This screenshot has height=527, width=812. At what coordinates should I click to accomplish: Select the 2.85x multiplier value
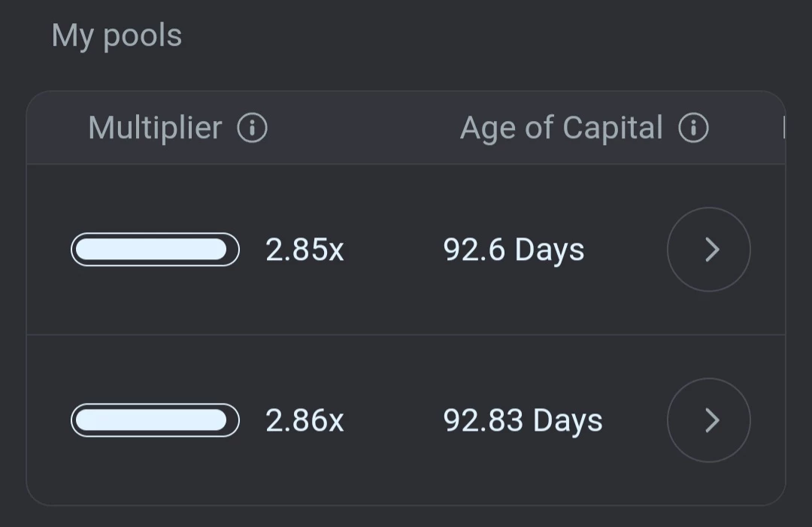pyautogui.click(x=304, y=250)
